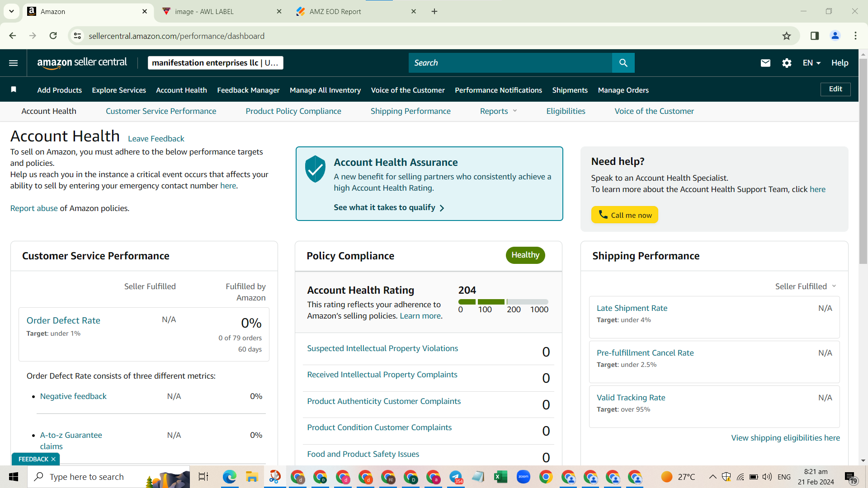Click See what it takes to qualify
868x488 pixels.
pos(389,207)
